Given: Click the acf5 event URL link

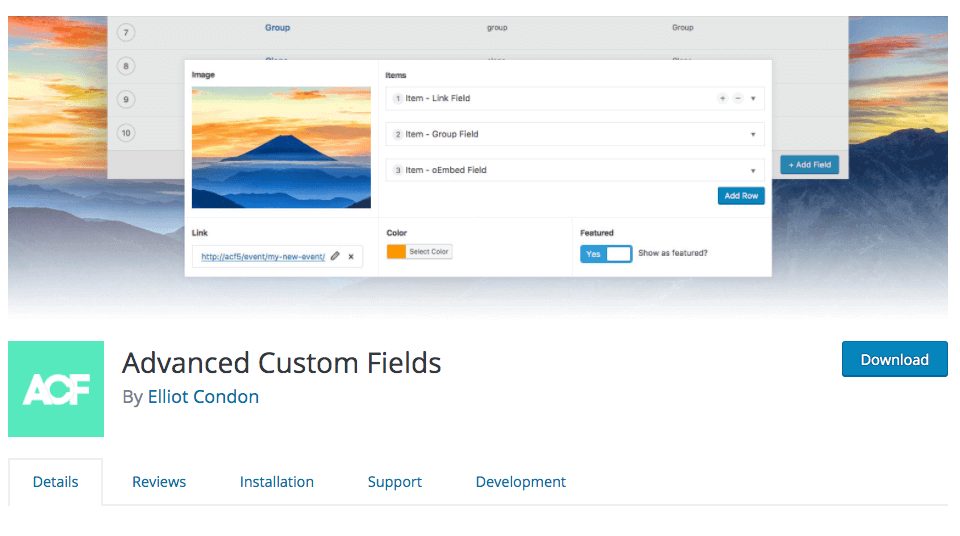Looking at the screenshot, I should click(x=263, y=257).
